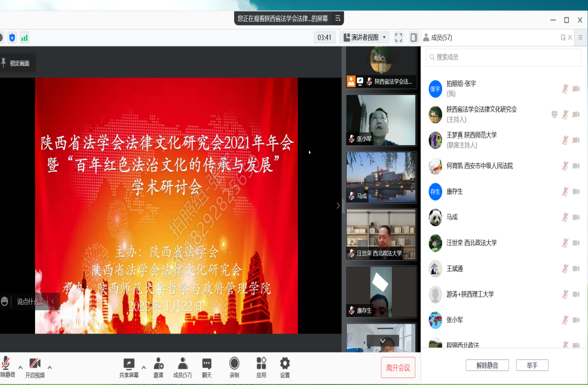
Task: Collapse the video thumbnail strip with the arrow
Action: click(338, 205)
